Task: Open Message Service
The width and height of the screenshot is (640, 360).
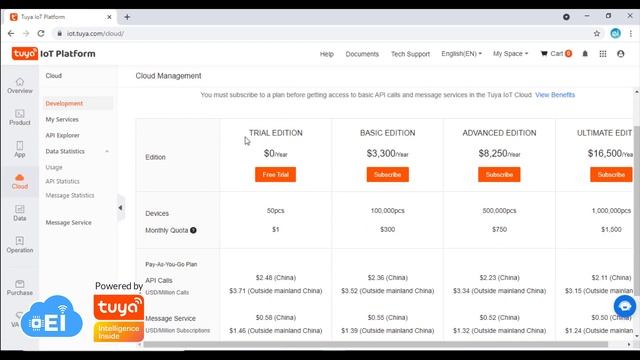Action: point(69,222)
